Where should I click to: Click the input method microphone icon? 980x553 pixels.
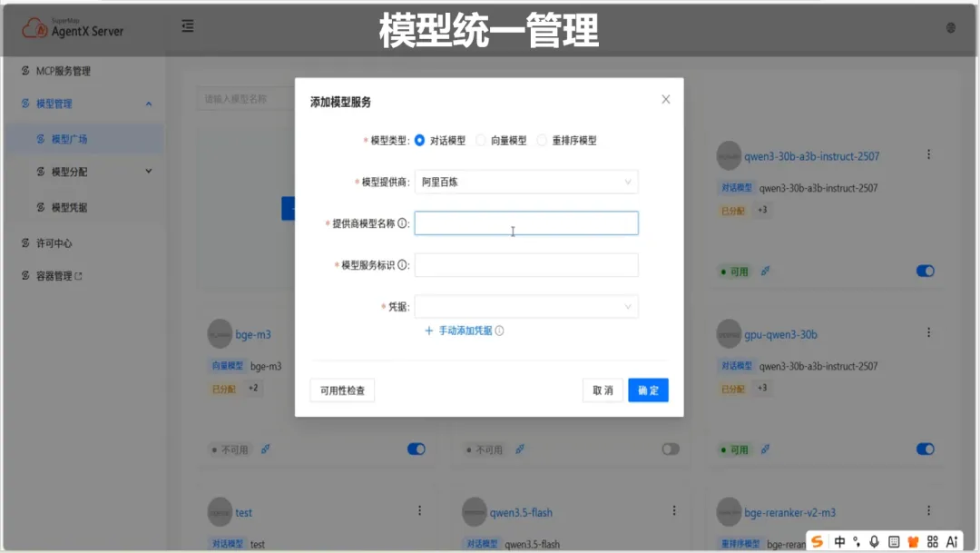pos(875,542)
